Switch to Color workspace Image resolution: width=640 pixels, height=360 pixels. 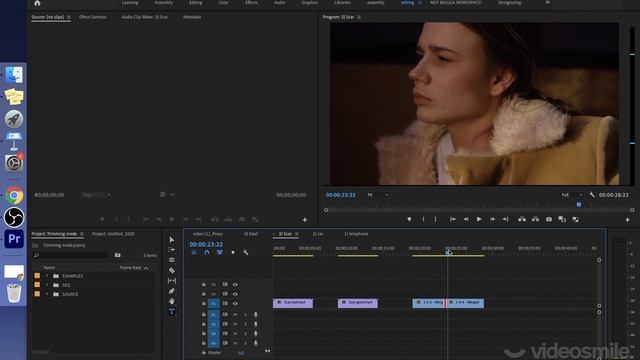[x=223, y=3]
